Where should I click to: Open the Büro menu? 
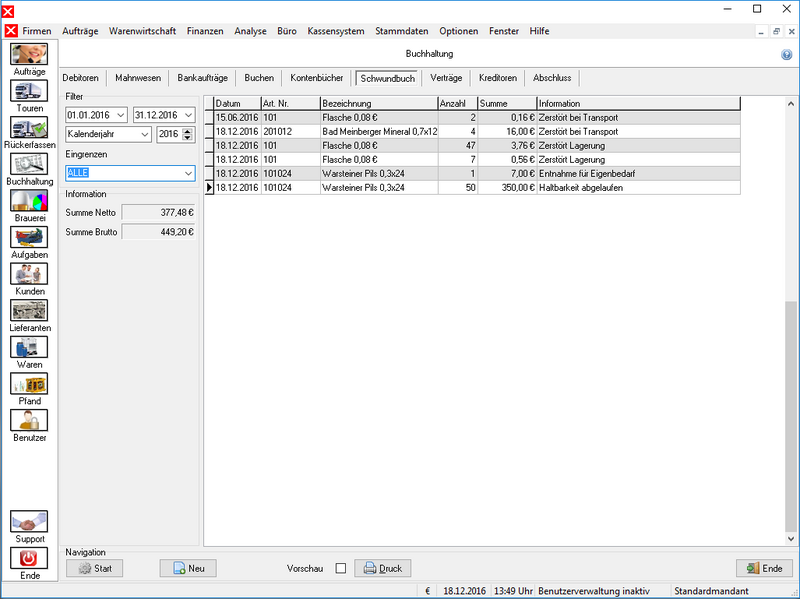point(287,31)
